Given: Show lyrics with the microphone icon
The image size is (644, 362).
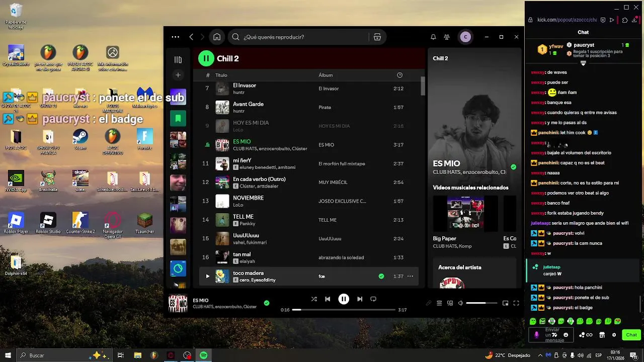Looking at the screenshot, I should tap(429, 303).
